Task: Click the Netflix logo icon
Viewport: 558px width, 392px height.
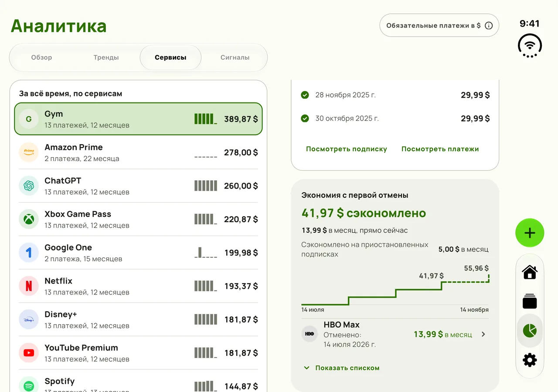Action: pyautogui.click(x=29, y=286)
